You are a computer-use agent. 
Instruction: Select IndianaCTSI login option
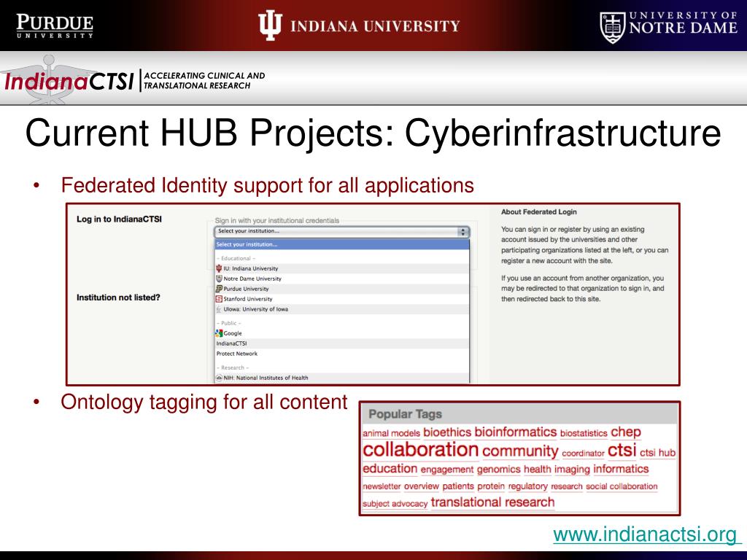341,343
